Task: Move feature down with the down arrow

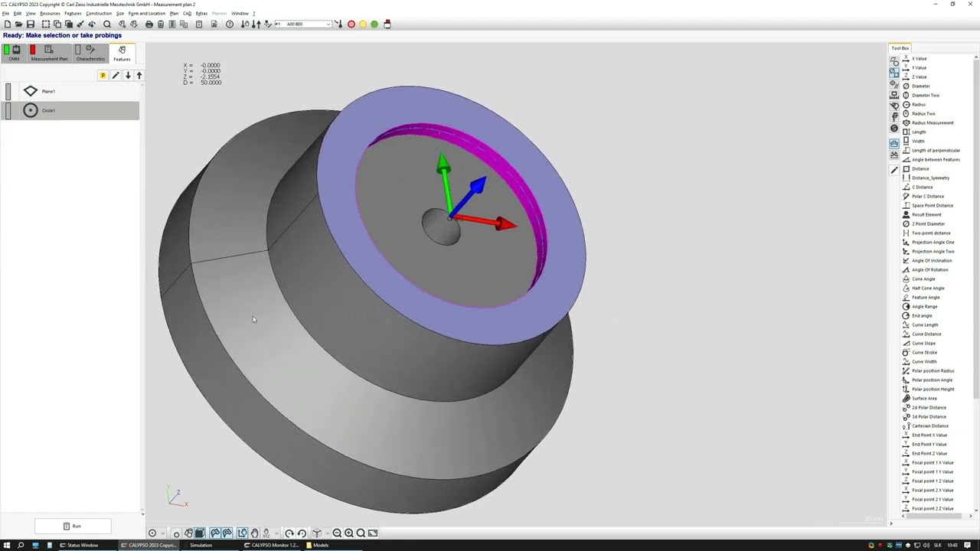Action: [x=128, y=75]
